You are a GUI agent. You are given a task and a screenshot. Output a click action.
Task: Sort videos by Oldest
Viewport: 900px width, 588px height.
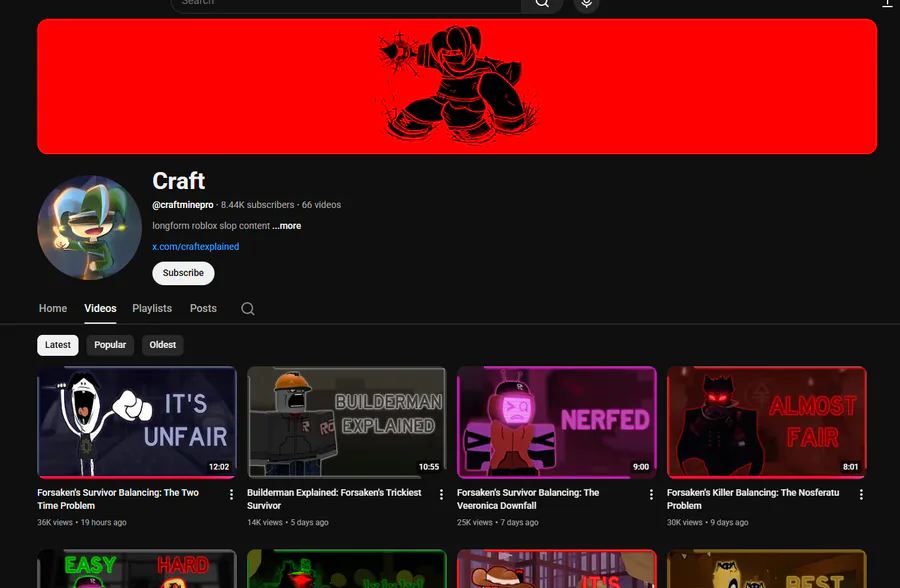162,345
